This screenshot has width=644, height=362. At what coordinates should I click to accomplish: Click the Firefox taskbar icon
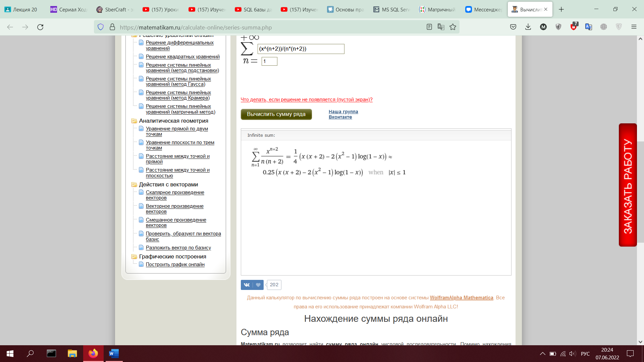(x=93, y=354)
